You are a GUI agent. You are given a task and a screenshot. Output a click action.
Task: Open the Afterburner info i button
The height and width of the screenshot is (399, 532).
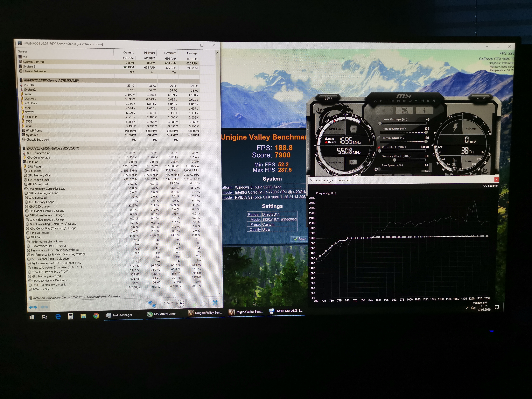pos(425,110)
